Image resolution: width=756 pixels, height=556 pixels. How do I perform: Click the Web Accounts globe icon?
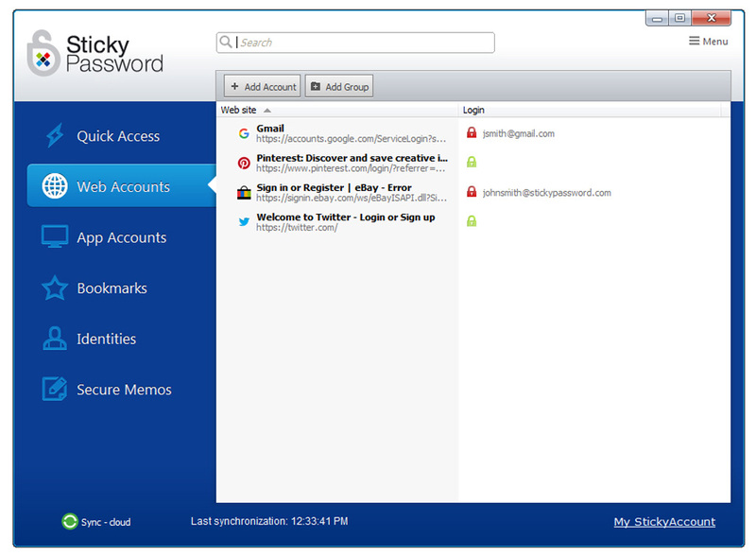[55, 186]
